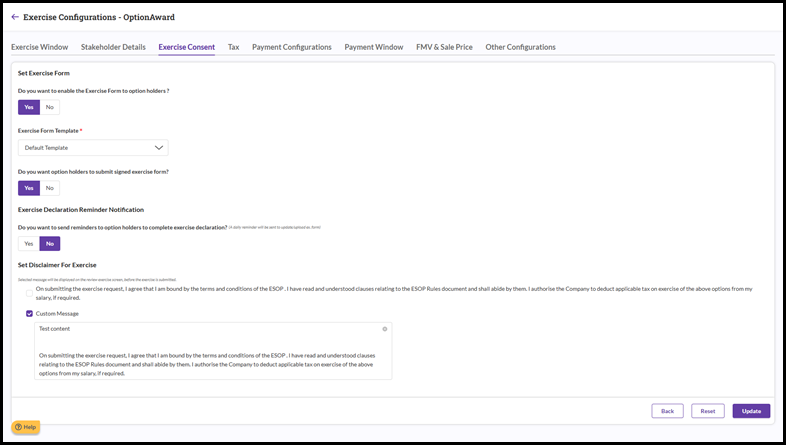Open the Exercise Form Template dropdown
Image resolution: width=786 pixels, height=445 pixels.
(93, 148)
